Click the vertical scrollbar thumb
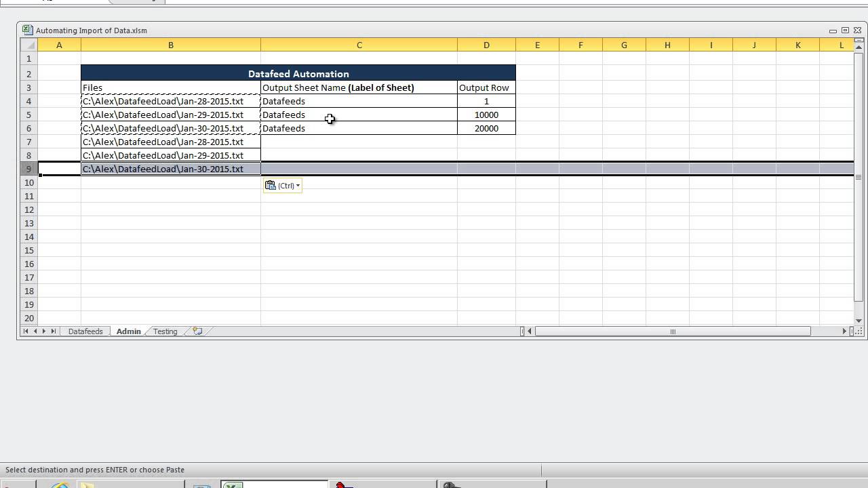This screenshot has width=868, height=488. (x=858, y=178)
